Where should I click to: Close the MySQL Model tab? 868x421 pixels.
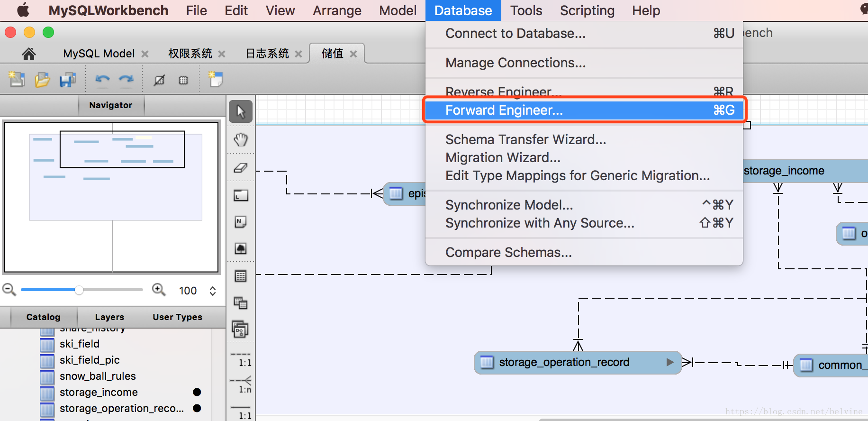145,54
